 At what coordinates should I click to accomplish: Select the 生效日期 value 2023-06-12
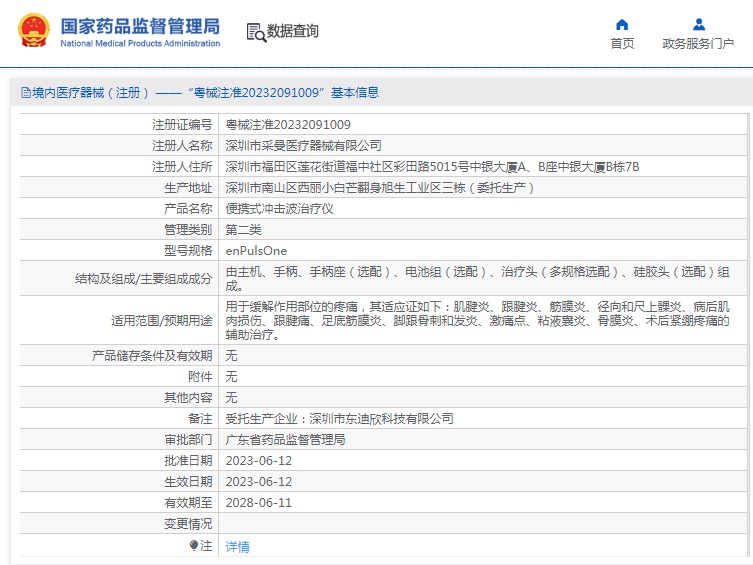tap(259, 482)
